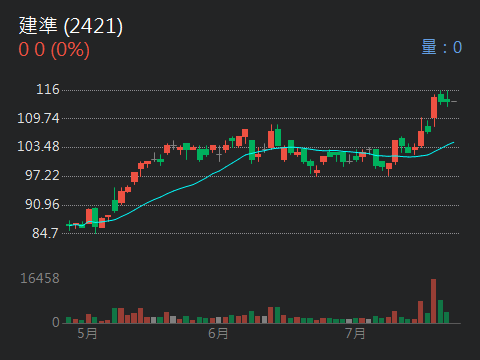Click the 6月 date axis label
Image resolution: width=480 pixels, height=360 pixels.
click(218, 334)
